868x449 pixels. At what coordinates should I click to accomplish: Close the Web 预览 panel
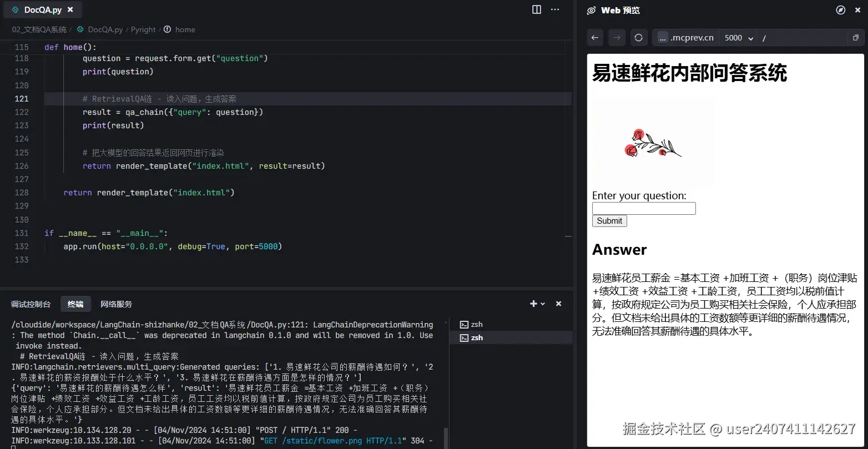tap(857, 10)
